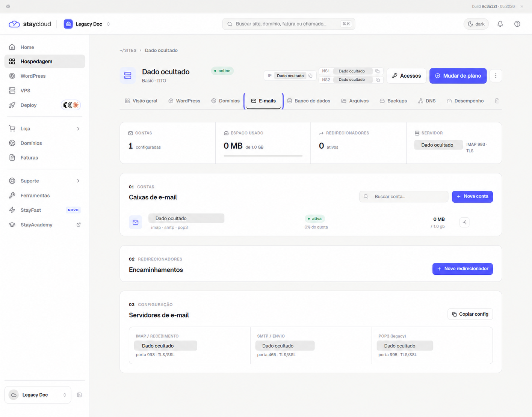The width and height of the screenshot is (532, 417).
Task: Click the log in icon for email account
Action: (x=464, y=222)
